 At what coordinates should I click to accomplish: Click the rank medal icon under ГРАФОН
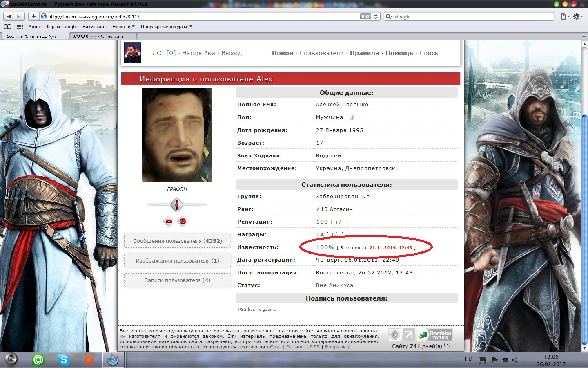point(176,204)
